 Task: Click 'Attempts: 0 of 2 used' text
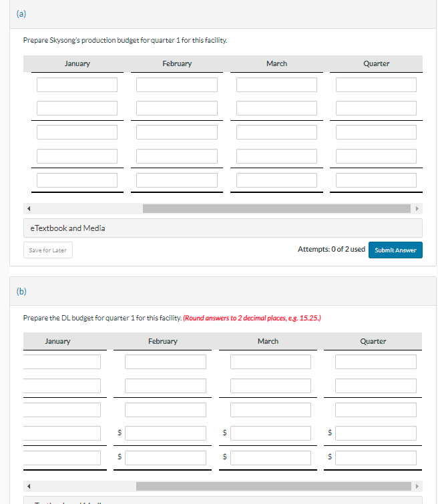click(x=331, y=249)
